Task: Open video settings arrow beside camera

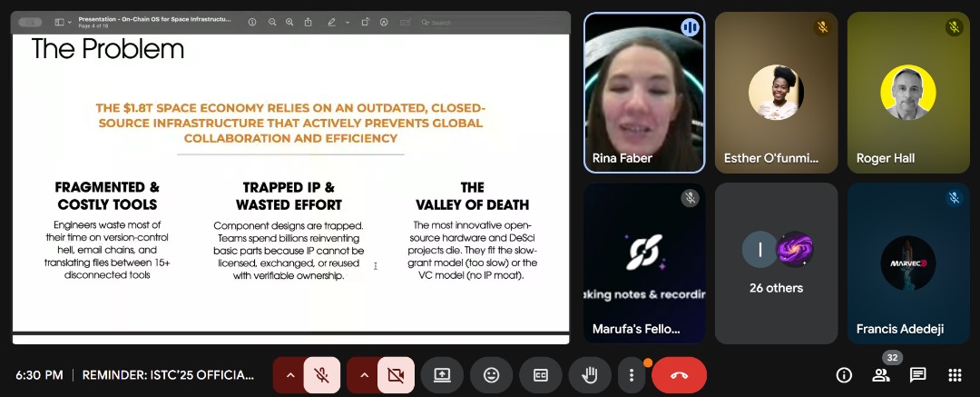Action: point(365,375)
